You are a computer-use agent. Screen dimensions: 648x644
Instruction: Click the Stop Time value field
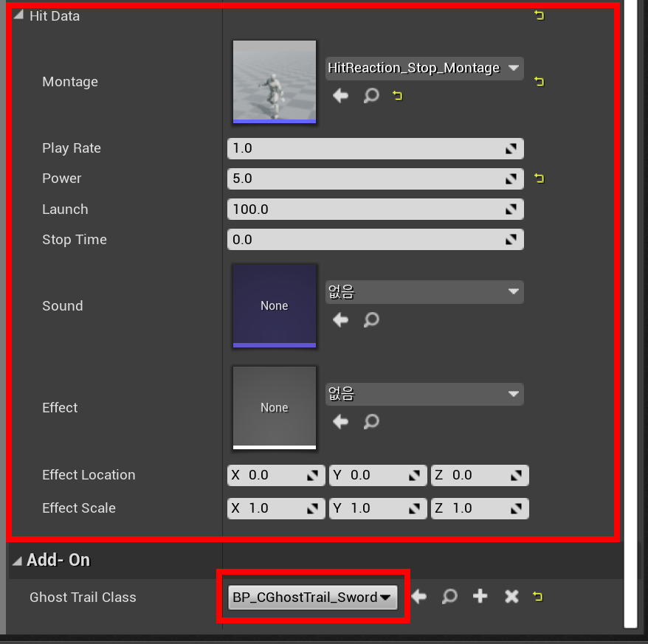(375, 240)
